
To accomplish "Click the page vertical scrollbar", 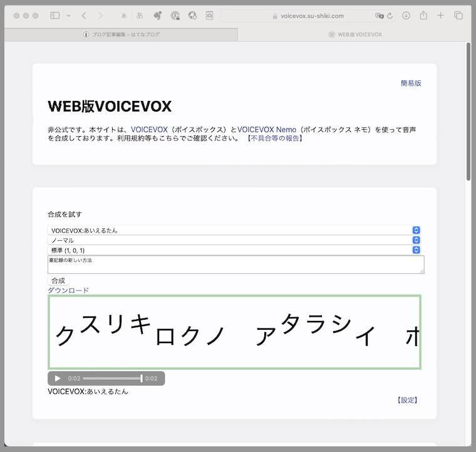I will click(x=468, y=112).
